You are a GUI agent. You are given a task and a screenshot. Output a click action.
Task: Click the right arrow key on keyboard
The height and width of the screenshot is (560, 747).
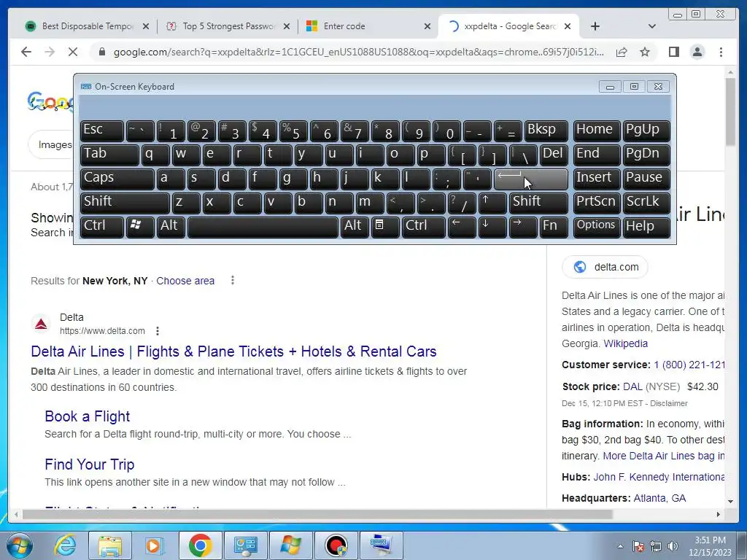[x=523, y=227]
